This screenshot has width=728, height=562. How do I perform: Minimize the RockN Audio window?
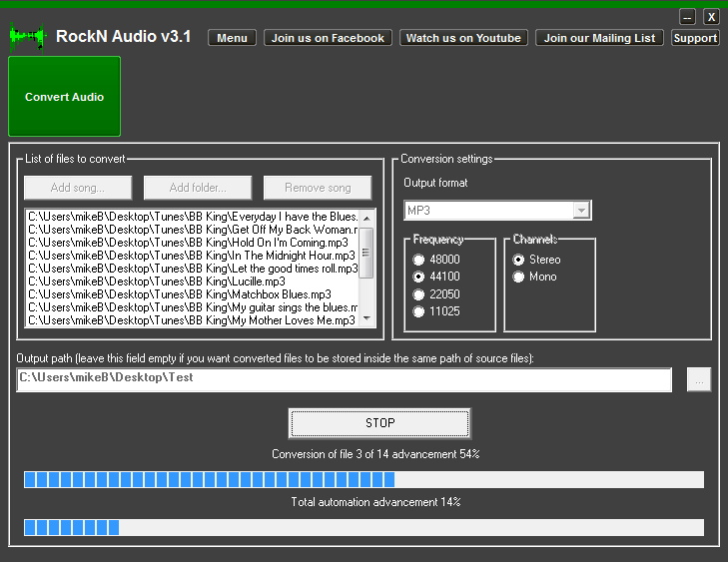coord(687,17)
